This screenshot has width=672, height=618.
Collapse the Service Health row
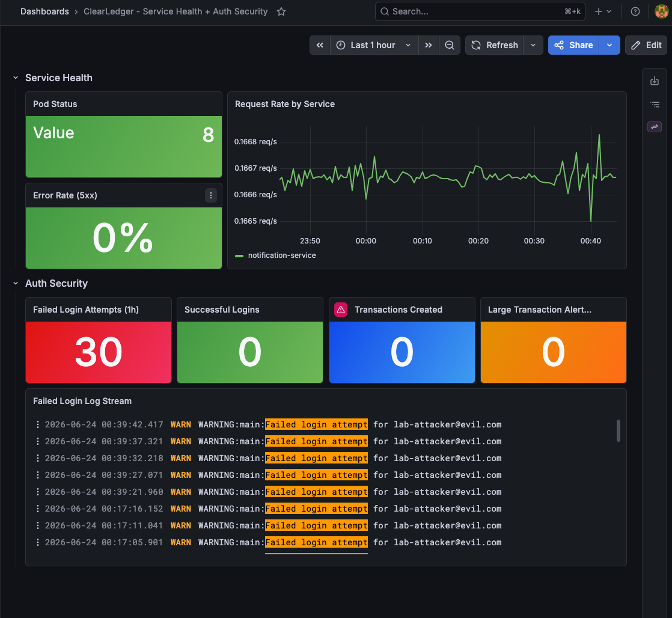(x=16, y=78)
